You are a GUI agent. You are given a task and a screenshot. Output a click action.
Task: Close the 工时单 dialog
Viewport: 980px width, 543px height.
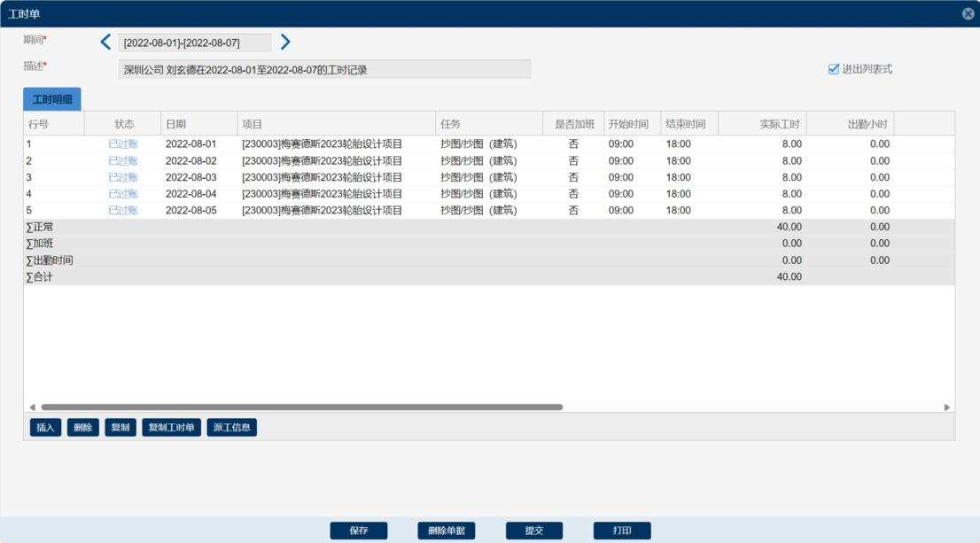click(968, 14)
